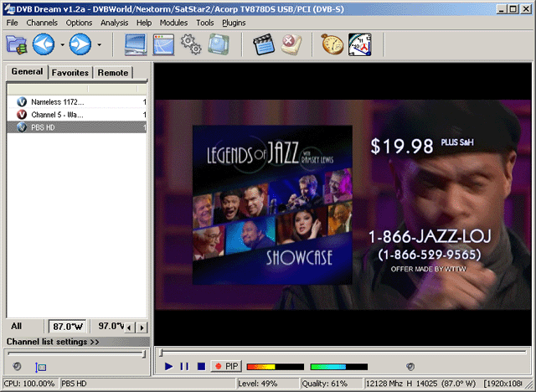Click the Quality: 61% status entry
The width and height of the screenshot is (536, 392).
331,384
